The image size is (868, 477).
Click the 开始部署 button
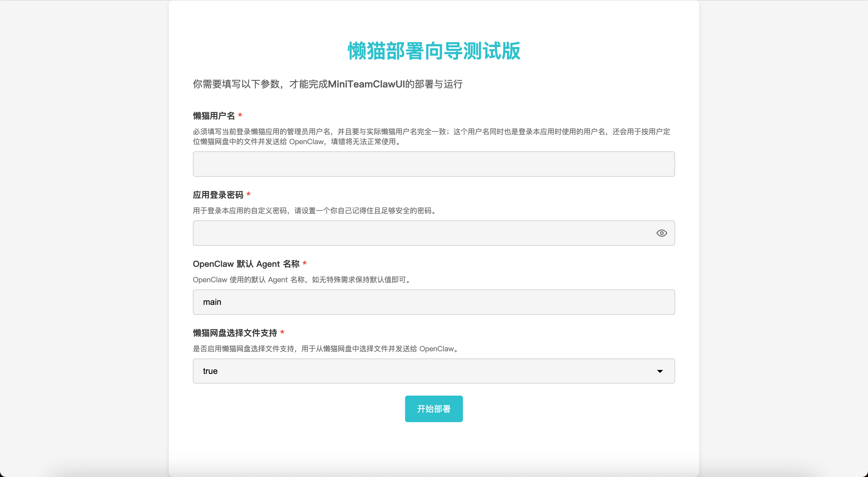click(434, 409)
